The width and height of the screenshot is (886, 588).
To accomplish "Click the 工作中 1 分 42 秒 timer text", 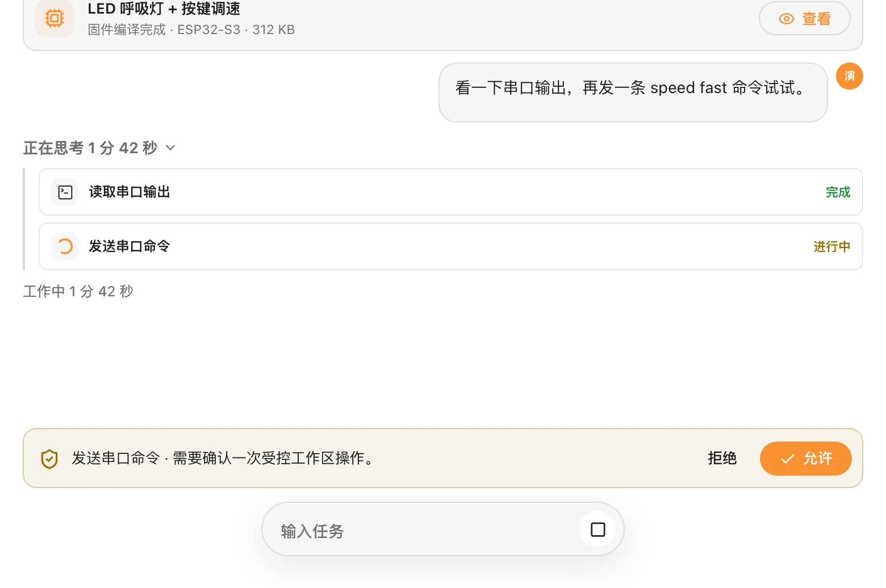I will coord(78,291).
